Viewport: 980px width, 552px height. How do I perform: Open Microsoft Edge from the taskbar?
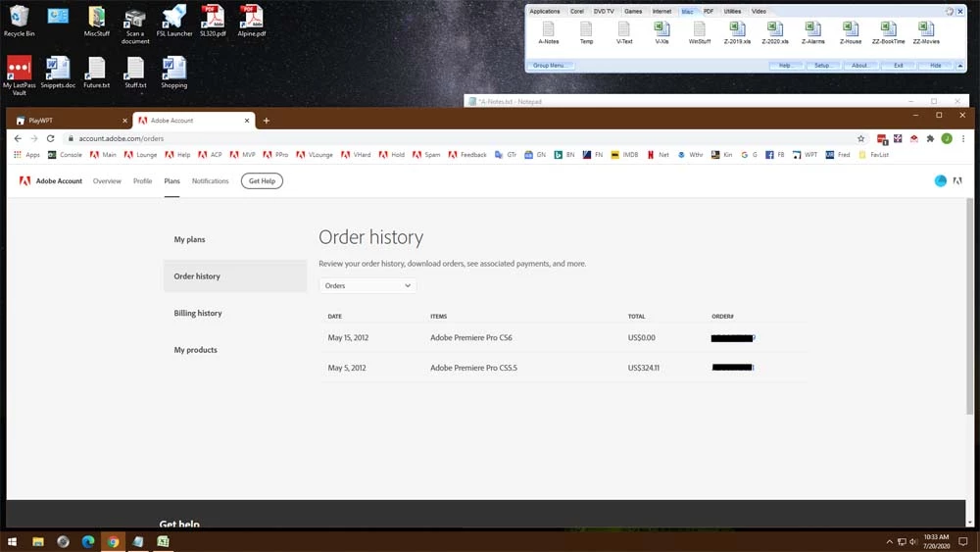(x=88, y=541)
